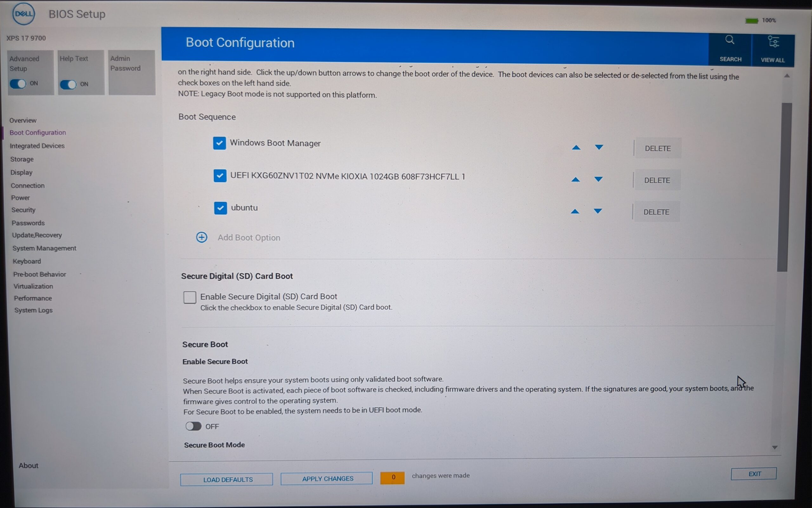Image resolution: width=812 pixels, height=508 pixels.
Task: Open Keyboard settings
Action: click(27, 261)
